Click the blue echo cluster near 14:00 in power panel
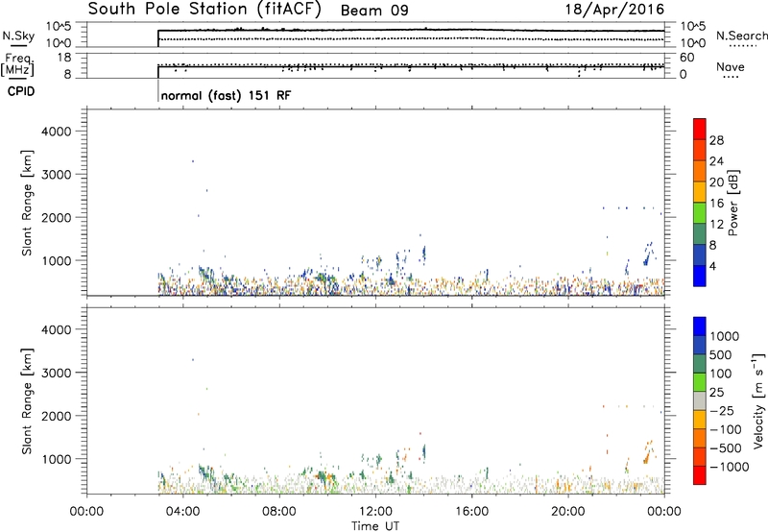 tap(423, 254)
